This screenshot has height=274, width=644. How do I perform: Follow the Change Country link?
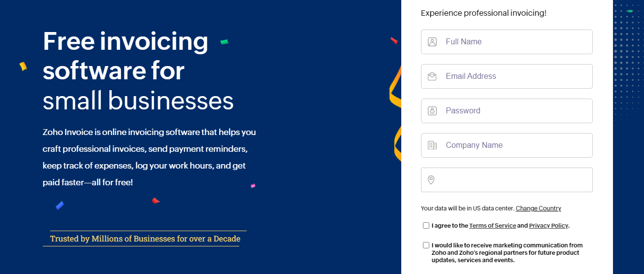pyautogui.click(x=538, y=208)
